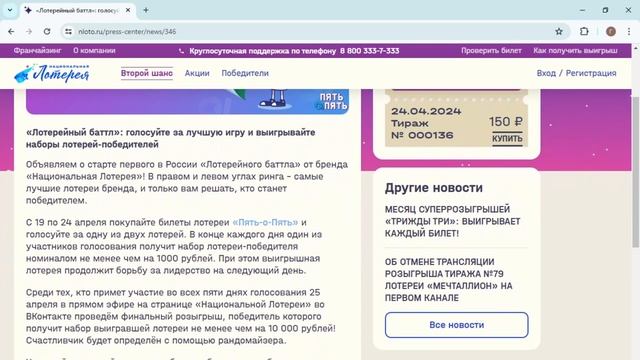Click the browser back arrow
Screen dimensions: 640x360
pyautogui.click(x=11, y=31)
